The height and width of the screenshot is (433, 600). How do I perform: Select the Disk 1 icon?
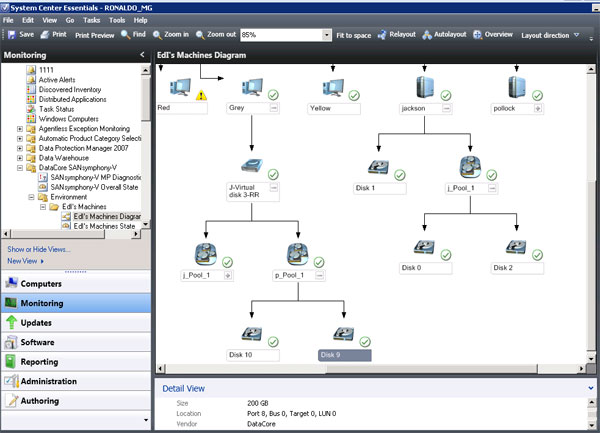click(x=378, y=168)
